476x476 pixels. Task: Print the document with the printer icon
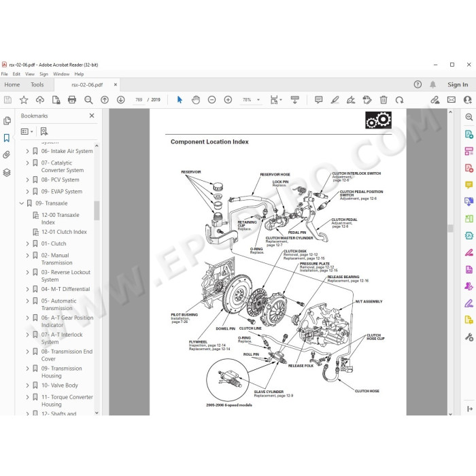pos(72,99)
